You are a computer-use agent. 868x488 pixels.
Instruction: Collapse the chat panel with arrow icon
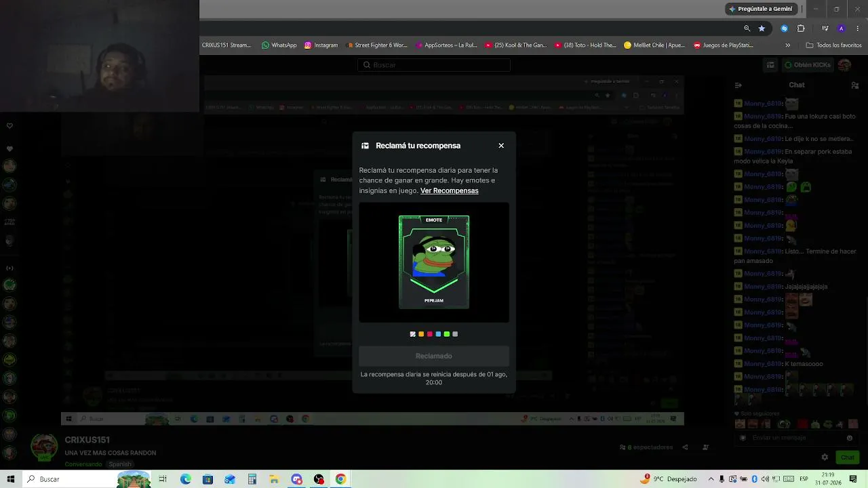[738, 85]
